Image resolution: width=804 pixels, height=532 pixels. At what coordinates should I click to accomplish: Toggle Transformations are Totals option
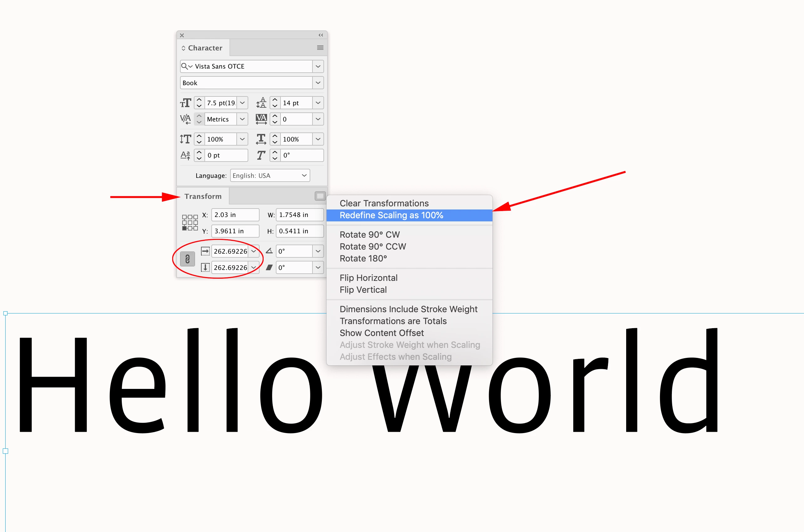pyautogui.click(x=393, y=321)
